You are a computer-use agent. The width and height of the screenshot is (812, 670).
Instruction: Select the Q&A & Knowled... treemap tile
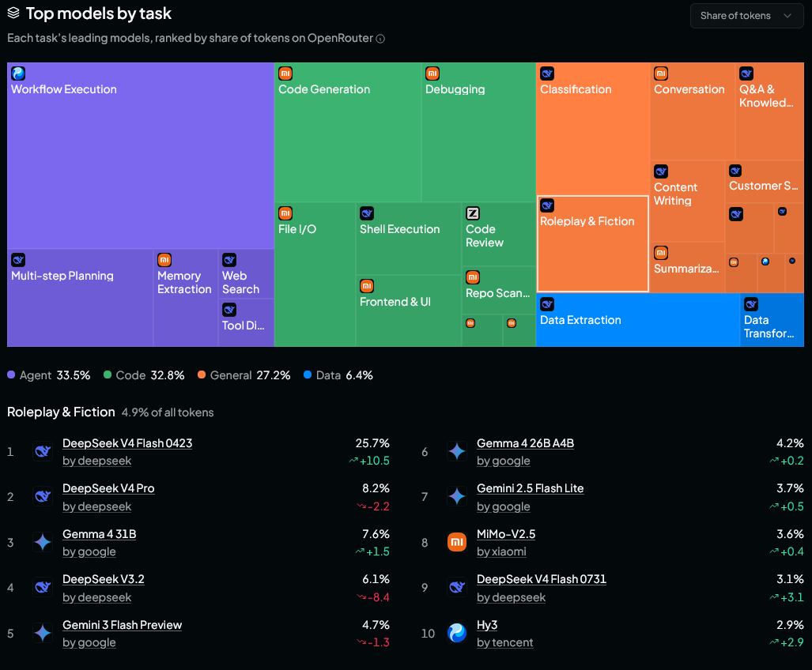[x=769, y=111]
